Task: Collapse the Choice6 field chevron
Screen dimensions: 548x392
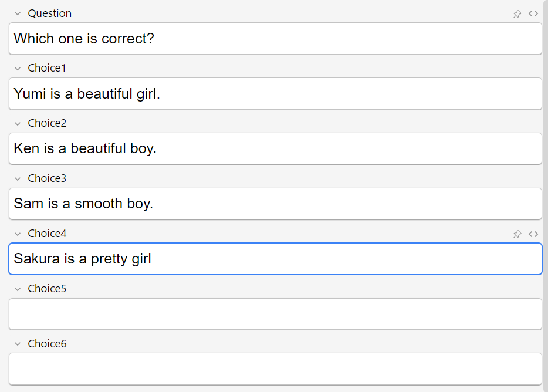Action: coord(18,344)
